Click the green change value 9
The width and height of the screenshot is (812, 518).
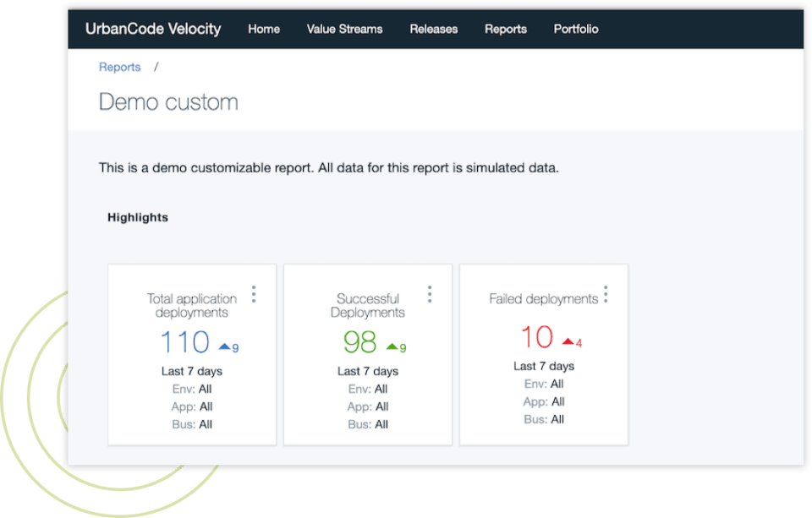point(403,348)
